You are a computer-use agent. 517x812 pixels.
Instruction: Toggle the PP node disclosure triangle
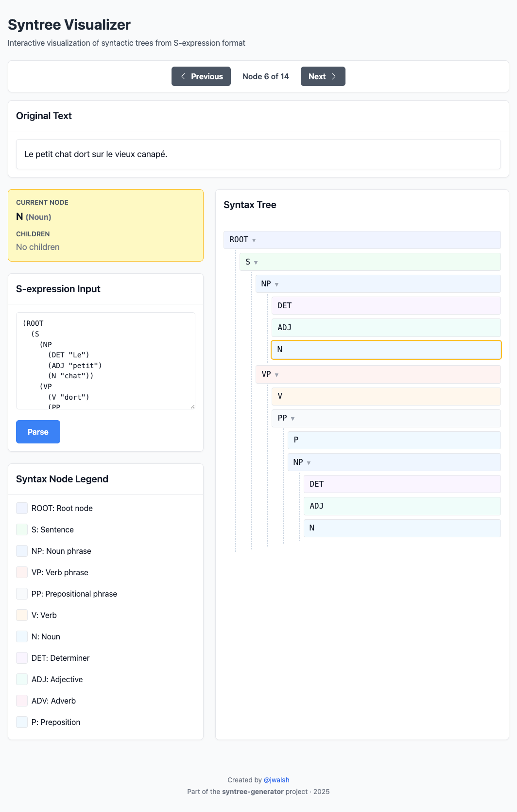293,419
